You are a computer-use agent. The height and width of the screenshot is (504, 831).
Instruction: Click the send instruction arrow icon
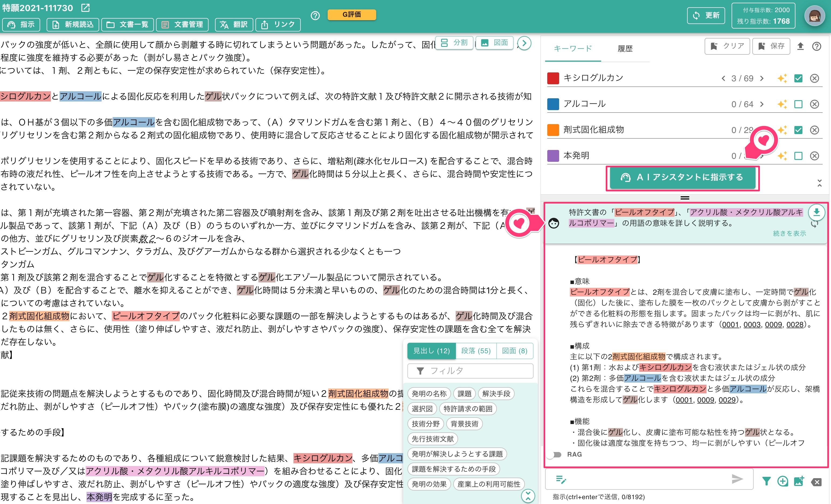(737, 479)
